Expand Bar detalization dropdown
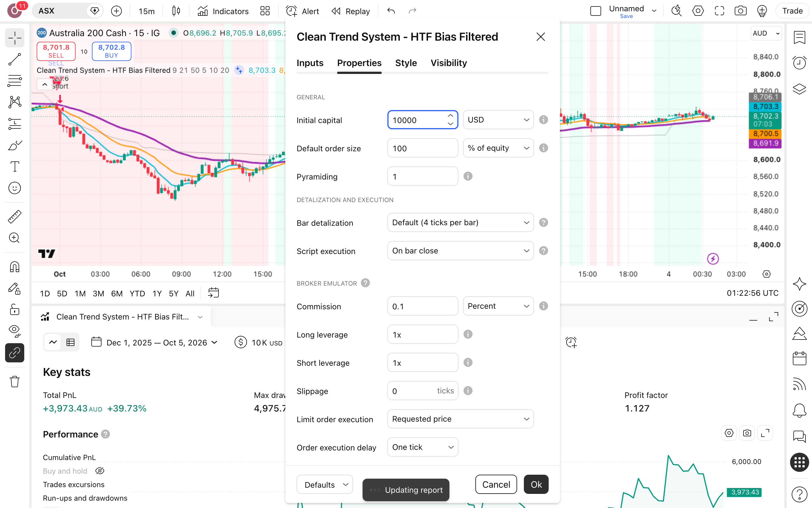Image resolution: width=812 pixels, height=508 pixels. coord(460,222)
